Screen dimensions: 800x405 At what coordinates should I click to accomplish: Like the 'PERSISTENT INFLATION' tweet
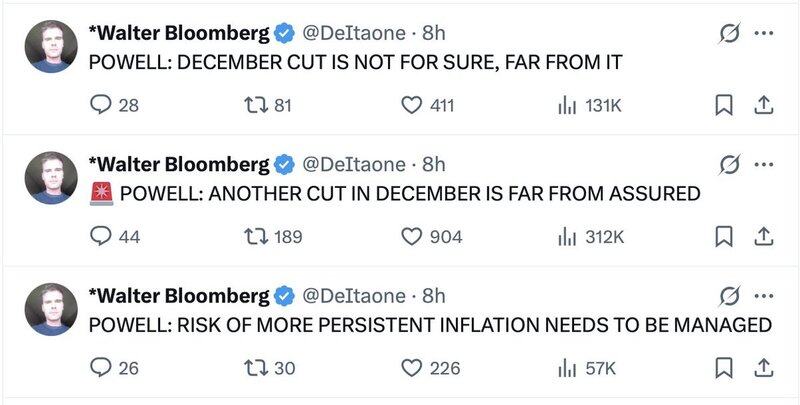[412, 368]
